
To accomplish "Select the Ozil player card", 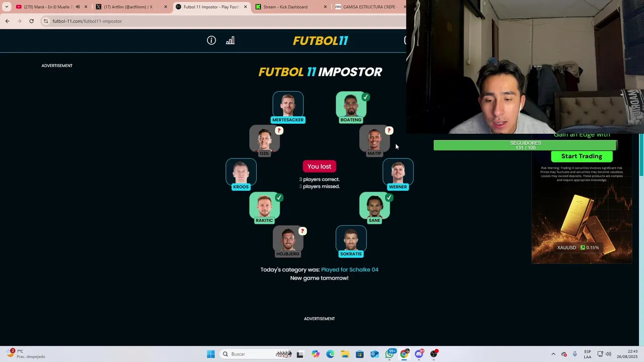I will point(265,141).
